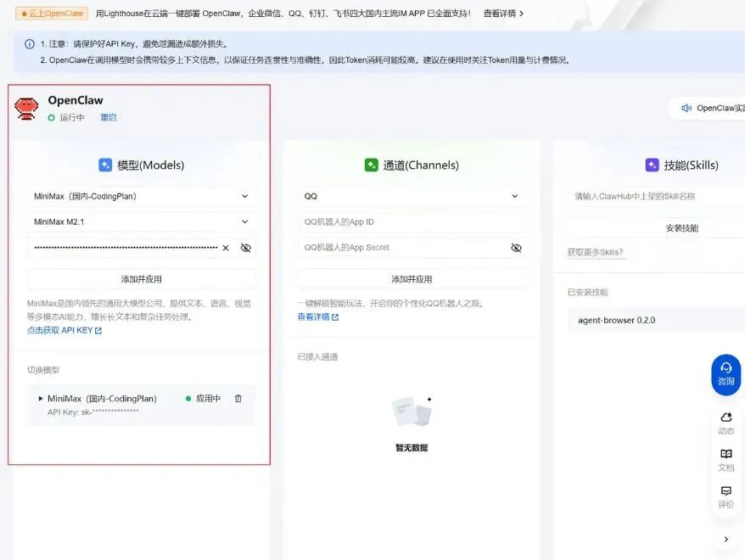The height and width of the screenshot is (560, 745).
Task: Click the OpenClaw red crab logo
Action: coord(26,109)
